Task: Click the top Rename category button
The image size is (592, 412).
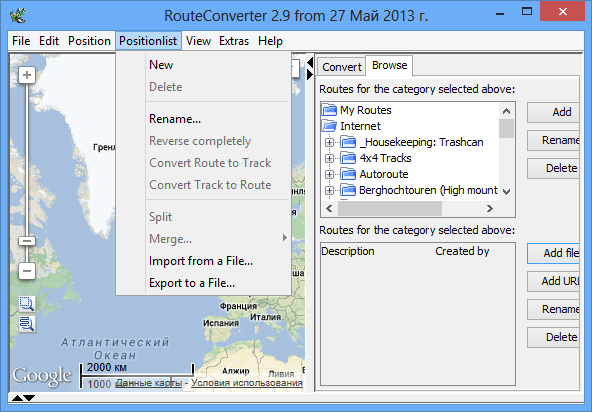Action: click(x=553, y=140)
